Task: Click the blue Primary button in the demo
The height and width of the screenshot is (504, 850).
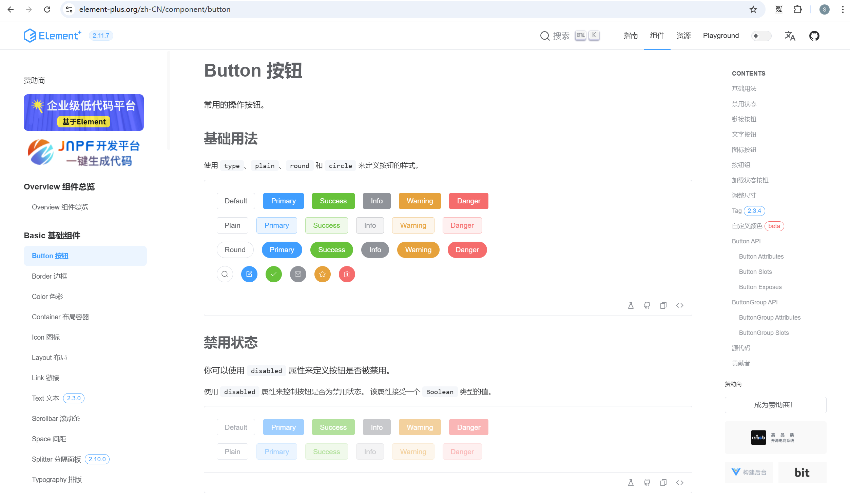Action: (x=283, y=201)
